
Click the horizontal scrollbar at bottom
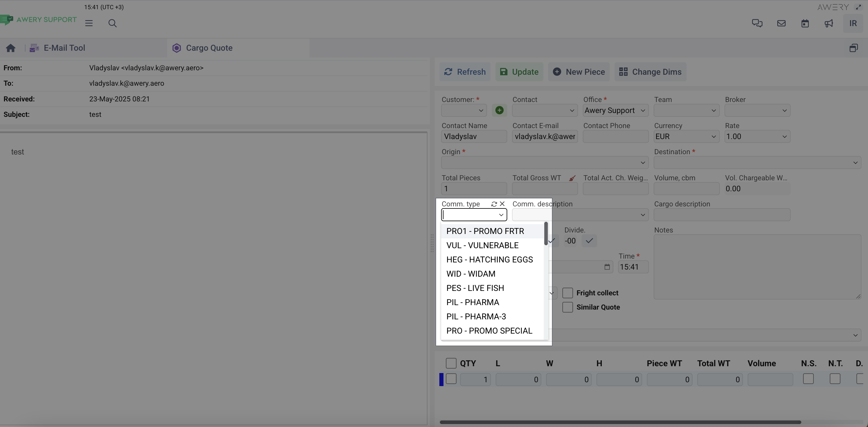tap(620, 422)
